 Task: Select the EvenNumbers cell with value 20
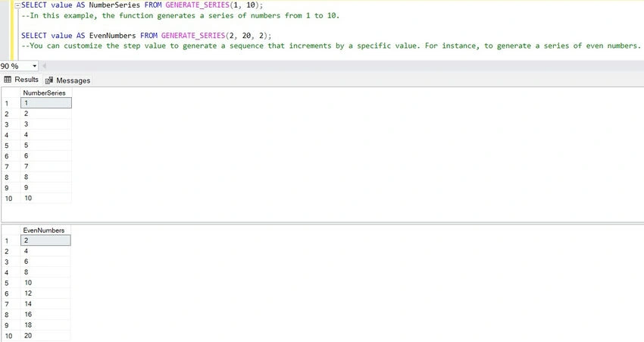tap(45, 336)
